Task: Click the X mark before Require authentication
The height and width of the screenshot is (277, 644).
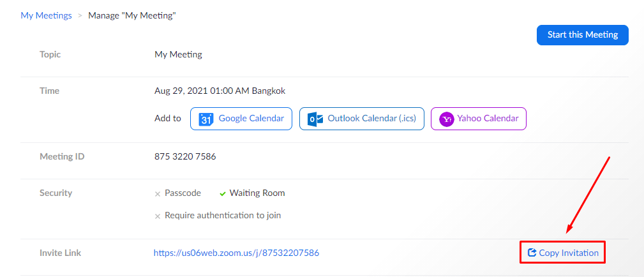Action: [158, 216]
